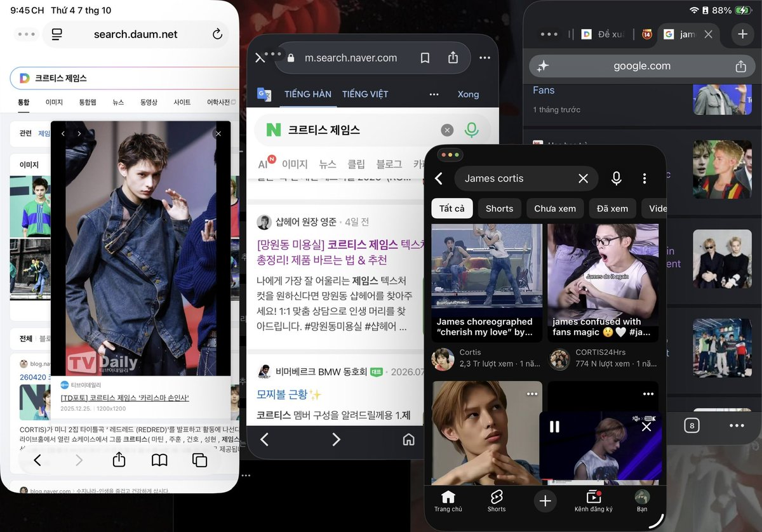Show previous photo in Daum image viewer
This screenshot has width=762, height=532.
(63, 134)
